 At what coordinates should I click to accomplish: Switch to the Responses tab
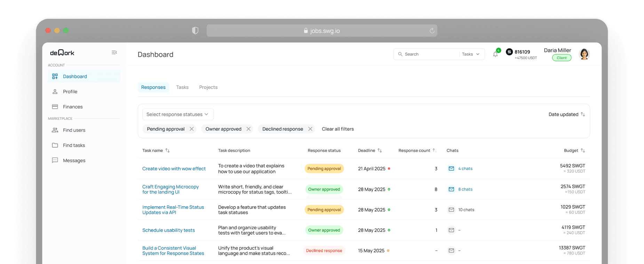[x=153, y=87]
